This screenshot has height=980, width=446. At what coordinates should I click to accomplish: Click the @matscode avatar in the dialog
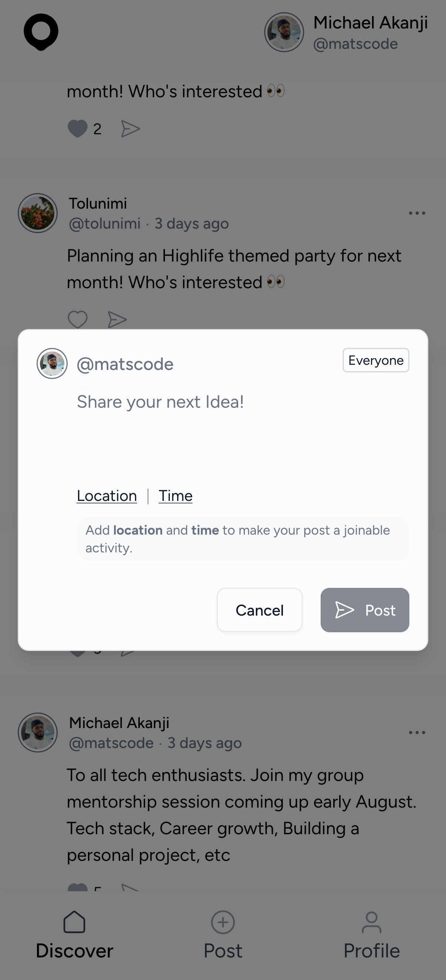tap(52, 363)
